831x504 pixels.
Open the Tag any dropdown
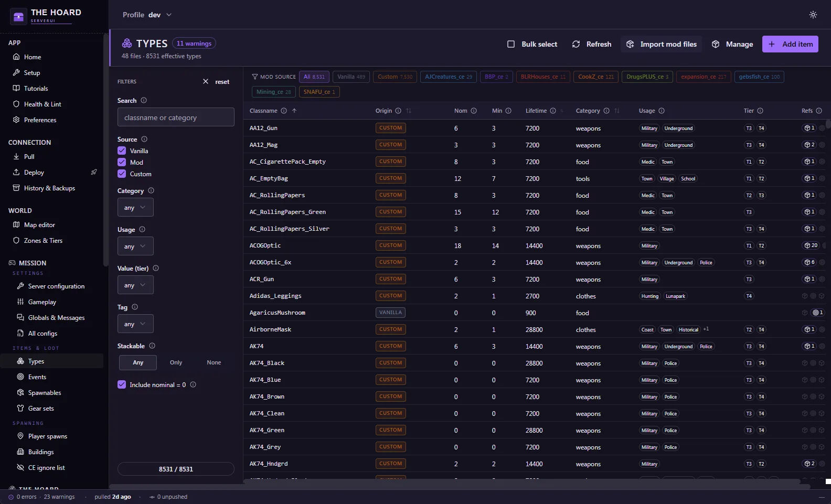point(135,324)
